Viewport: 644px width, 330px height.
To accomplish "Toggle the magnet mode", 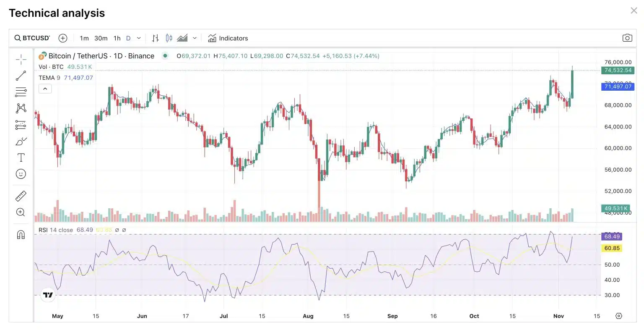I will tap(21, 235).
